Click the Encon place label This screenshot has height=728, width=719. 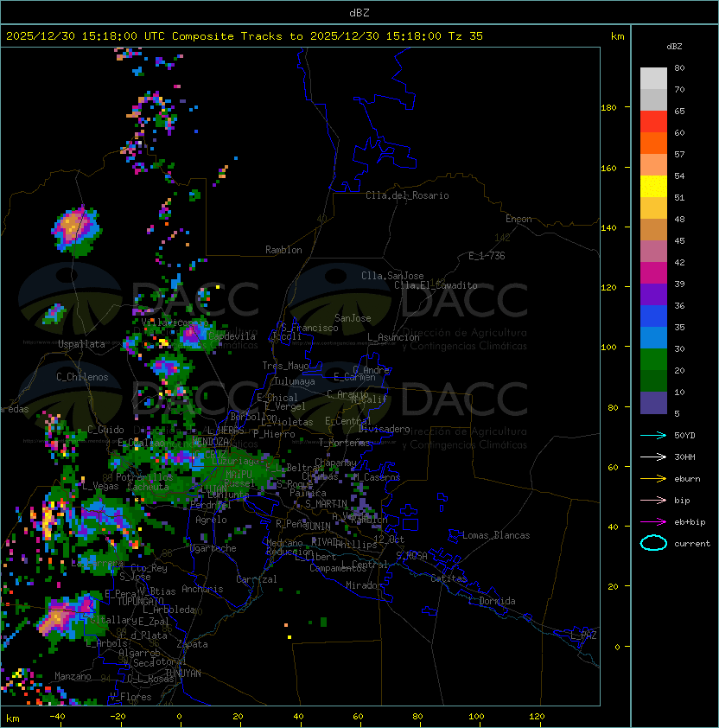tap(519, 219)
